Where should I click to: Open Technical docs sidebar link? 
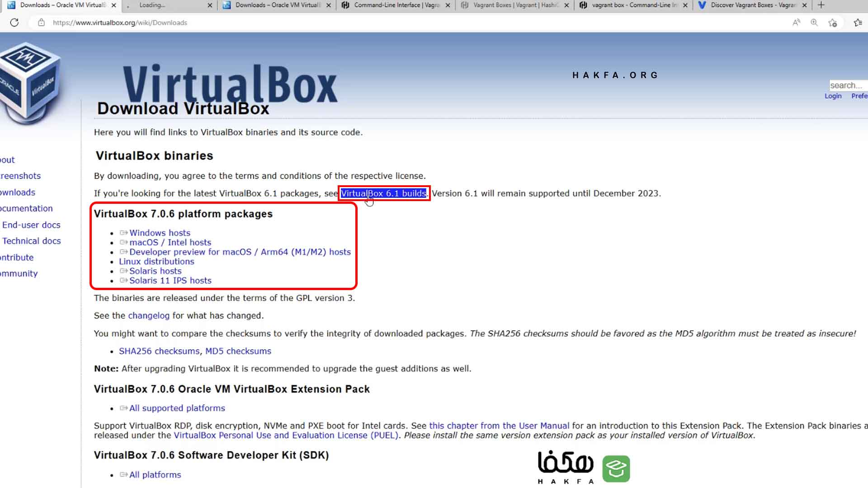pos(32,241)
